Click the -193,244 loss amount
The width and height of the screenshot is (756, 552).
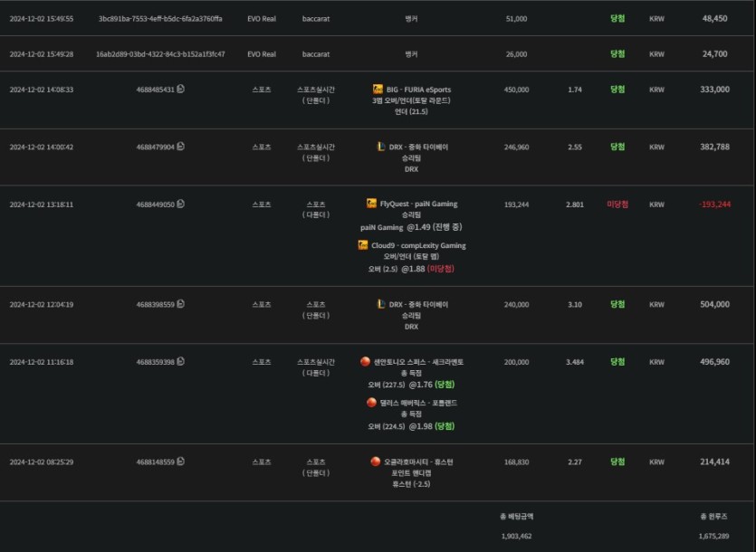tap(714, 205)
